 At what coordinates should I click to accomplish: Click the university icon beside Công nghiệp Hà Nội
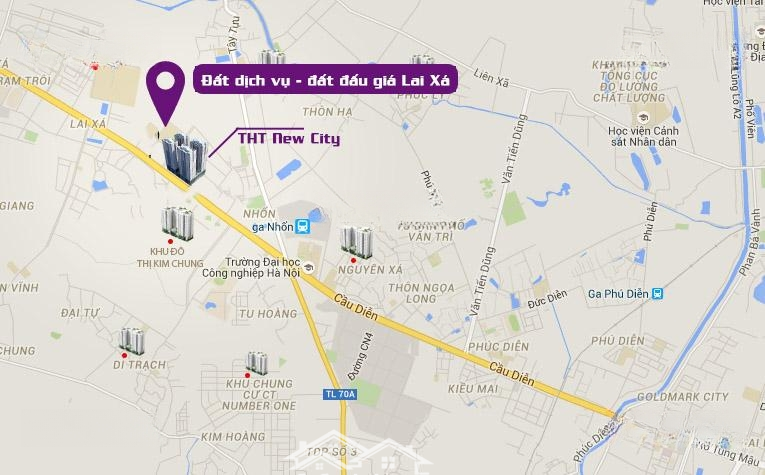(308, 267)
